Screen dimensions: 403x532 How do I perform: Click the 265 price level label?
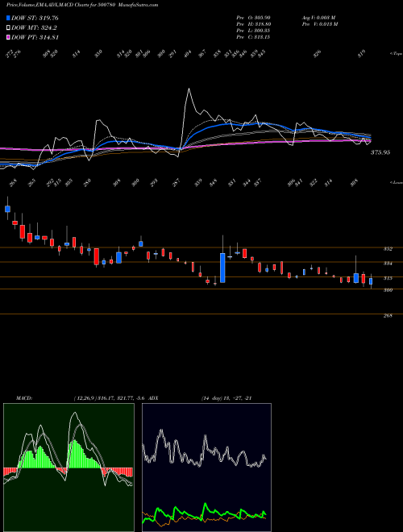coord(388,315)
